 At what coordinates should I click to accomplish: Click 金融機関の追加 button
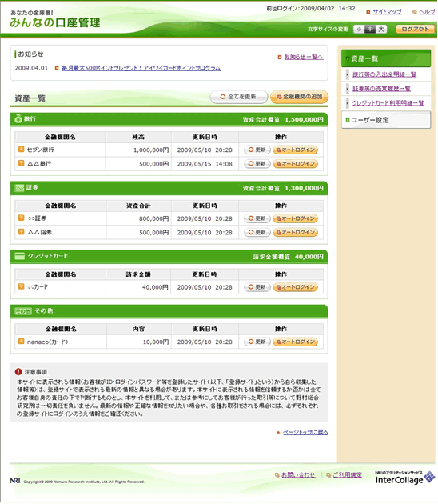click(299, 97)
